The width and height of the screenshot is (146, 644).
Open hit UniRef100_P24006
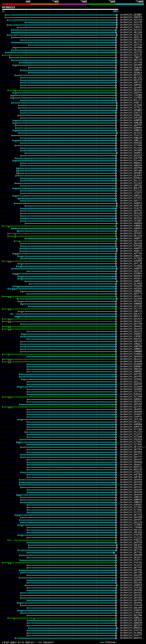pos(131,605)
